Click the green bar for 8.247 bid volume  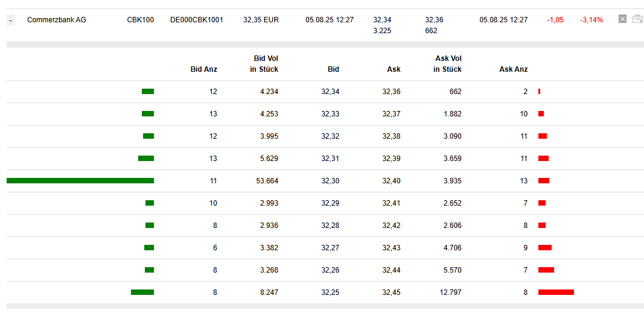[142, 292]
